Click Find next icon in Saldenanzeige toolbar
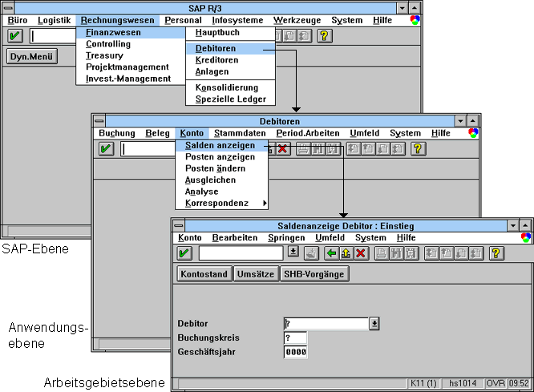The width and height of the screenshot is (534, 392). point(411,253)
